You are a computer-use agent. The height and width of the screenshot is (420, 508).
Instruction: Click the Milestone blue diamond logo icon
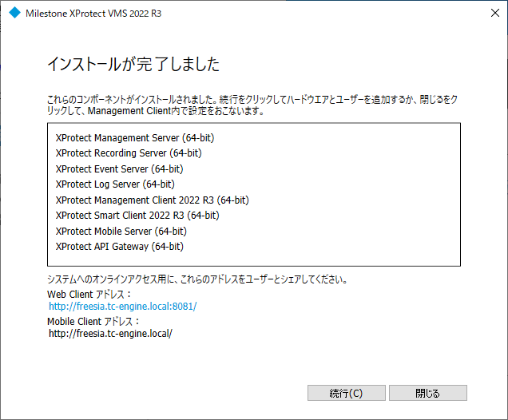[x=14, y=13]
